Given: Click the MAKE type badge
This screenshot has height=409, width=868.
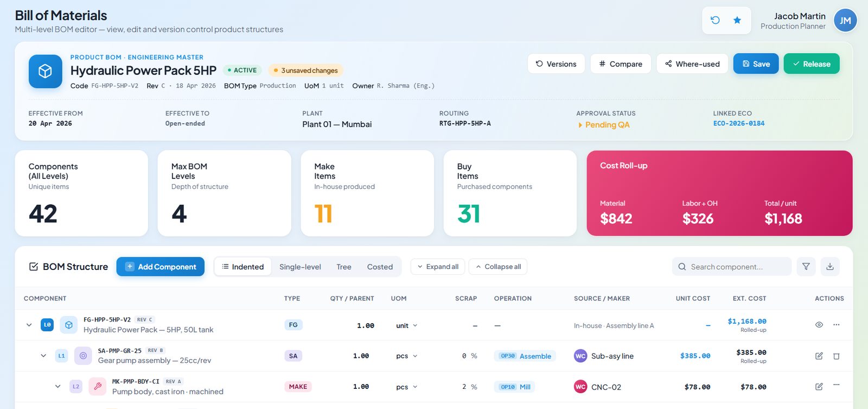Looking at the screenshot, I should pyautogui.click(x=298, y=387).
